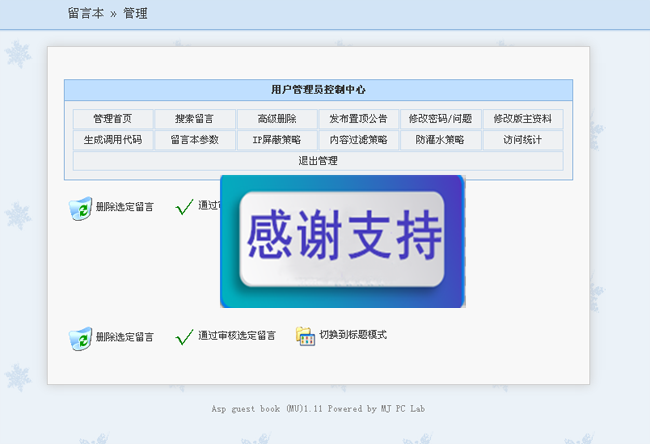Open IP屏蔽策略 menu item
The height and width of the screenshot is (444, 650).
[277, 140]
